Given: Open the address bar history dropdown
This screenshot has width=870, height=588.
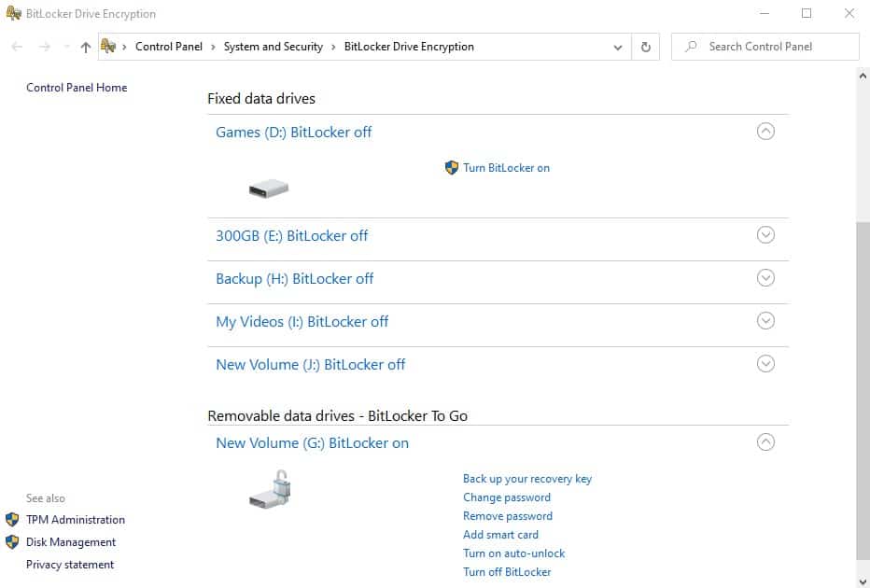Looking at the screenshot, I should coord(618,48).
